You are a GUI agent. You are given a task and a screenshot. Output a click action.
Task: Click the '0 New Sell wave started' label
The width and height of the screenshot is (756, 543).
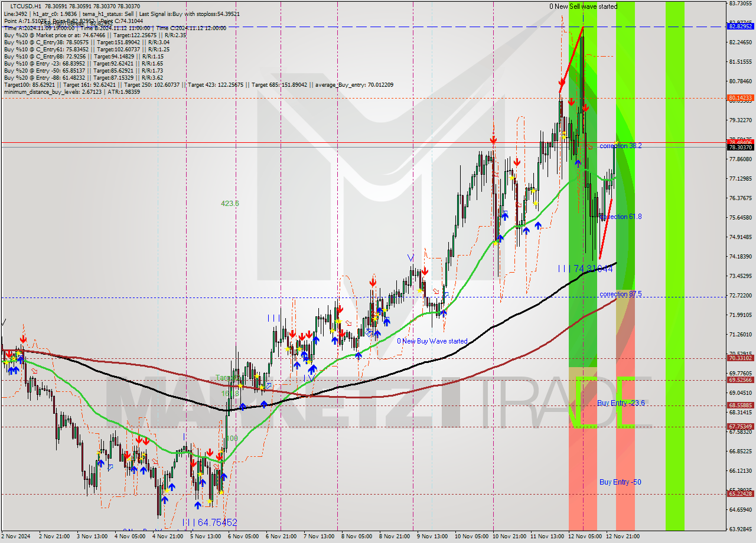point(583,6)
